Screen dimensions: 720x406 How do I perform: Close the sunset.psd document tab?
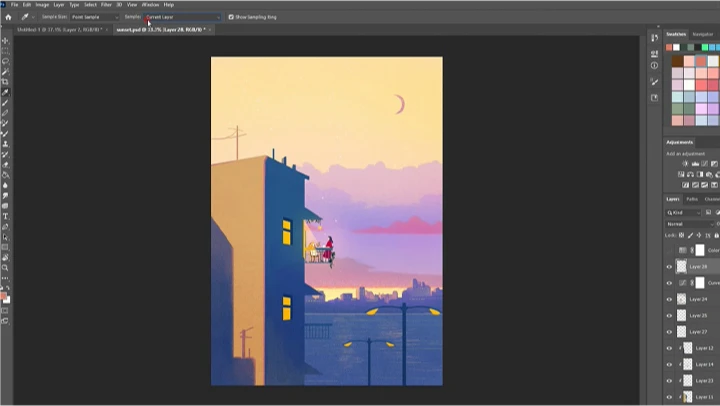(x=210, y=29)
